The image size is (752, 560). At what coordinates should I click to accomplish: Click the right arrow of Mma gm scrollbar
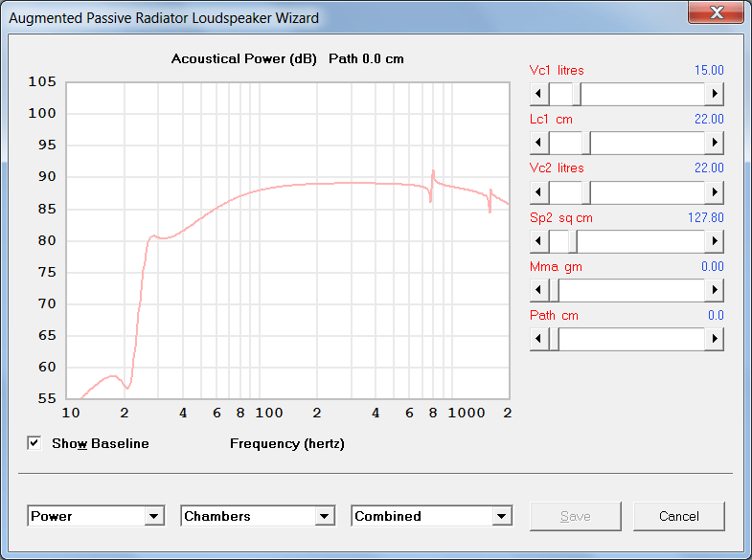click(715, 290)
